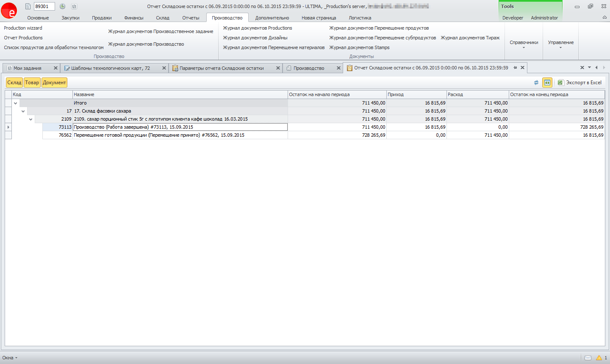Toggle the Товар grouping button
Screen dimensions: 610x364
[x=32, y=83]
